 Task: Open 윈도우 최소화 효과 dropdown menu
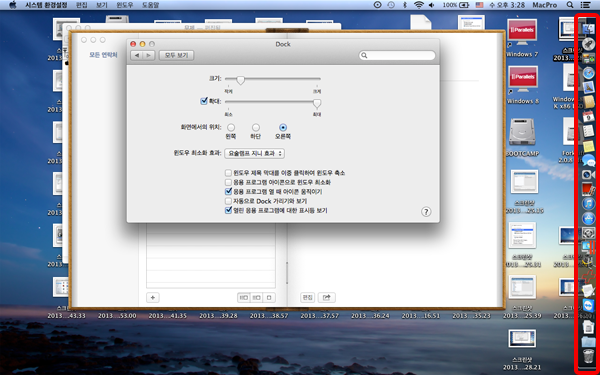click(x=254, y=153)
